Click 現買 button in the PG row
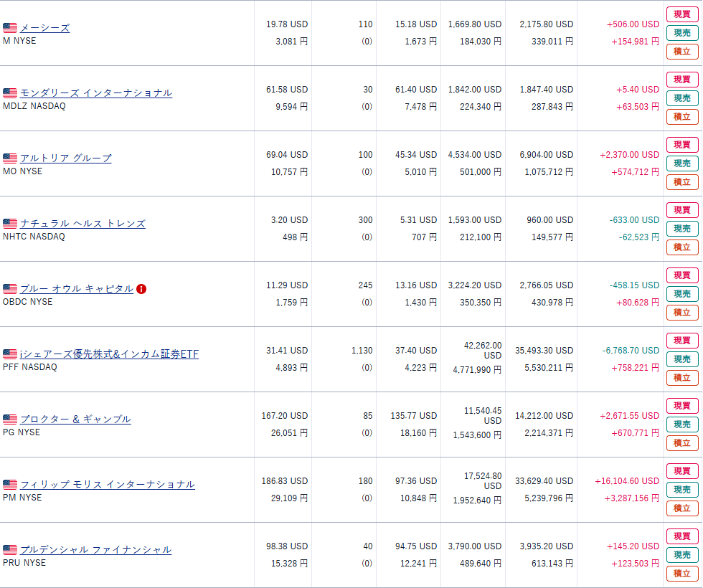The height and width of the screenshot is (588, 703). [x=681, y=406]
